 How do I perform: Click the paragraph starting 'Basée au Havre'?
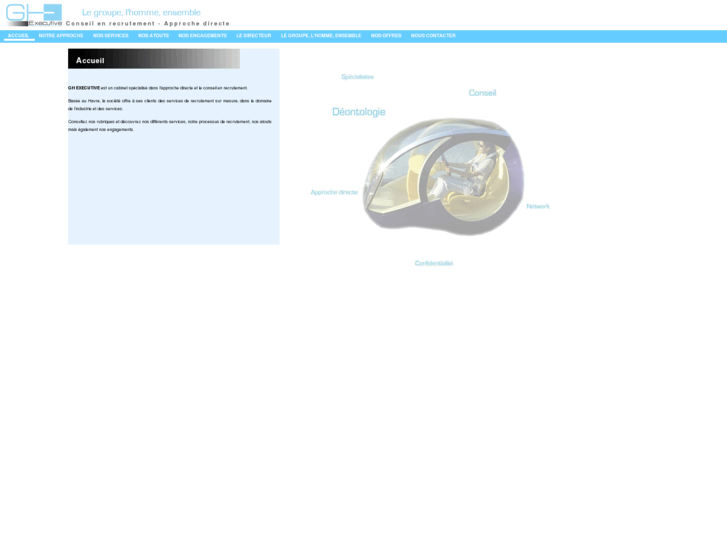pyautogui.click(x=170, y=105)
